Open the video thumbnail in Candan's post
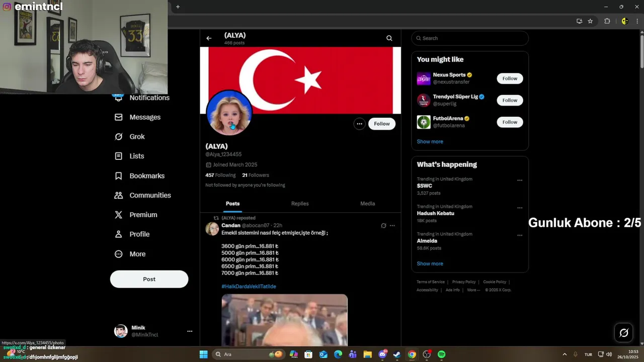 point(284,320)
